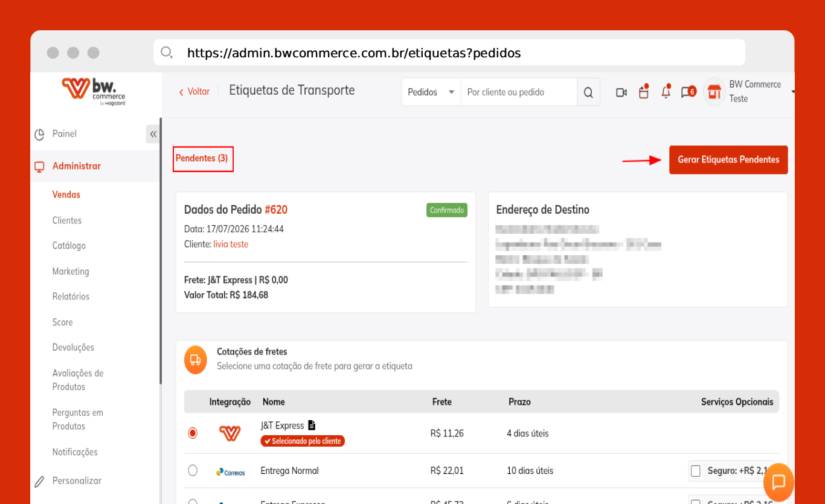
Task: Open the calendar icon with red dot
Action: coord(644,92)
